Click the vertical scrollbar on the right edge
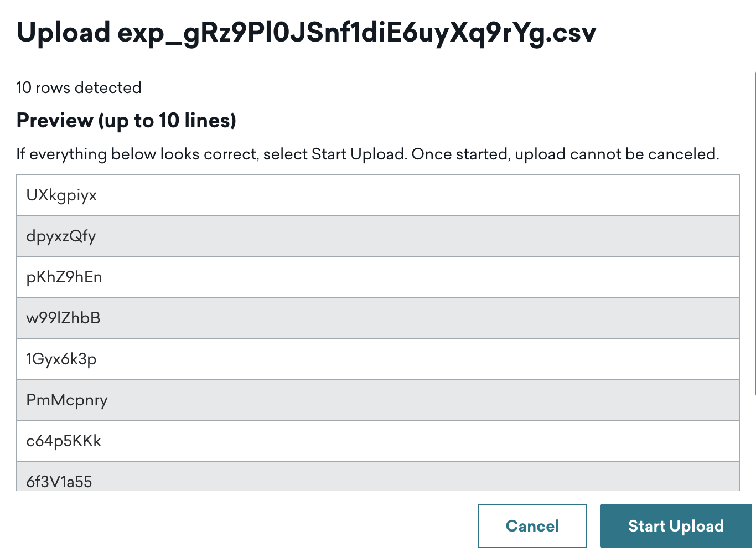756x552 pixels. (x=754, y=233)
